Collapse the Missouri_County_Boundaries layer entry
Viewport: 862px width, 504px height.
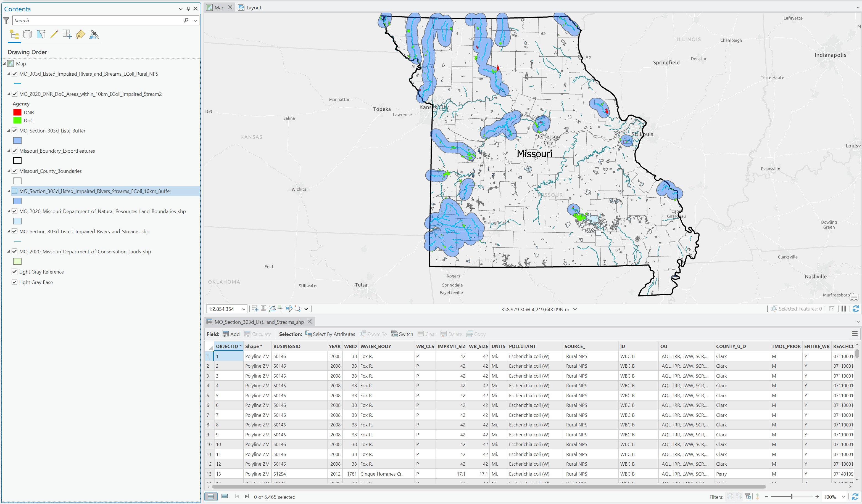tap(9, 171)
